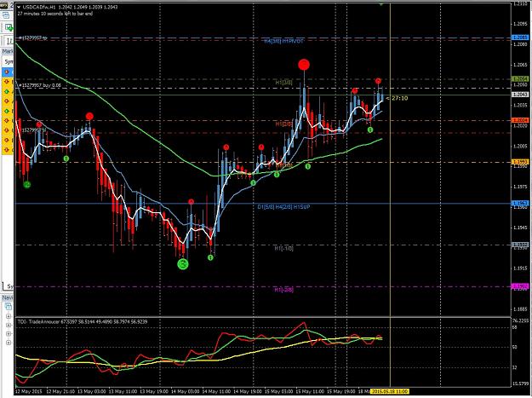This screenshot has width=532, height=398.
Task: Select the '#15279957 sl' stop-loss line label
Action: click(31, 130)
